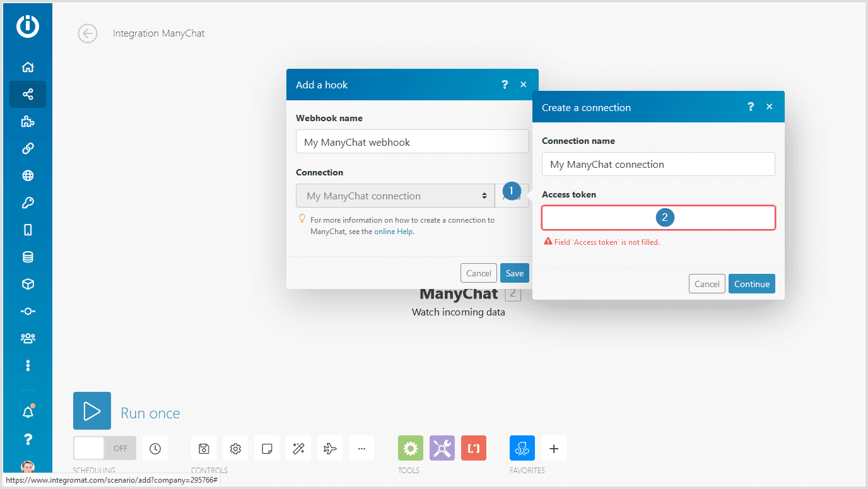The height and width of the screenshot is (489, 868).
Task: Open the Integromat logo home
Action: click(28, 26)
